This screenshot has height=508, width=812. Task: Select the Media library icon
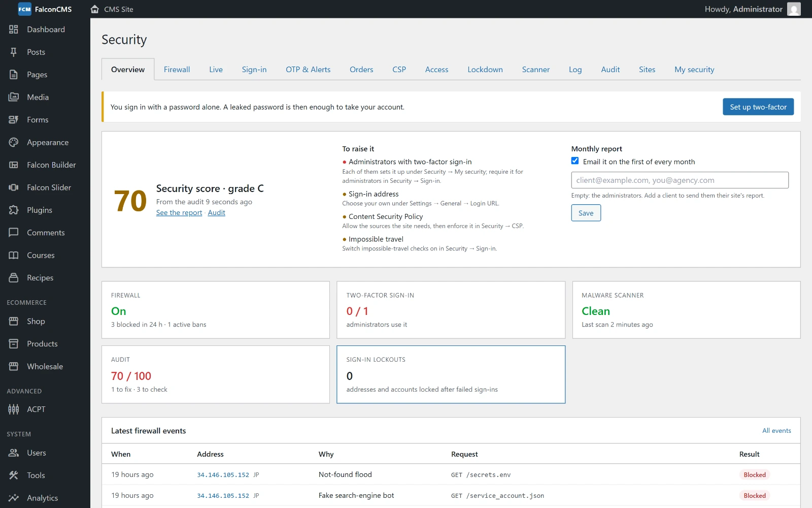[x=14, y=97]
